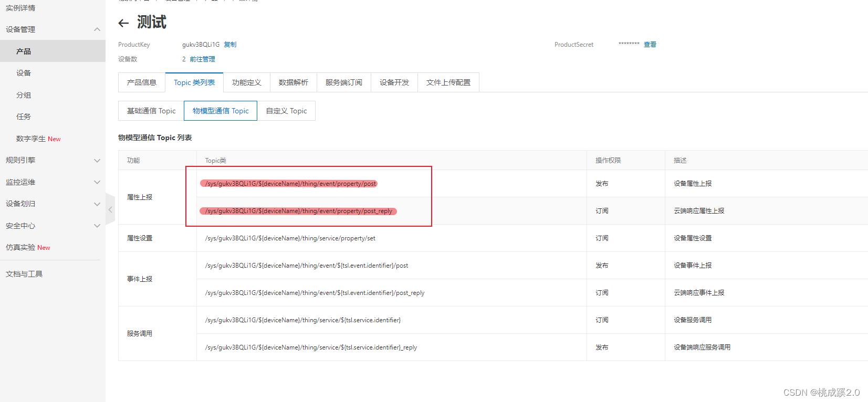This screenshot has width=868, height=402.
Task: Click the ProductKey value gukv3BQLi1G
Action: pyautogui.click(x=201, y=45)
